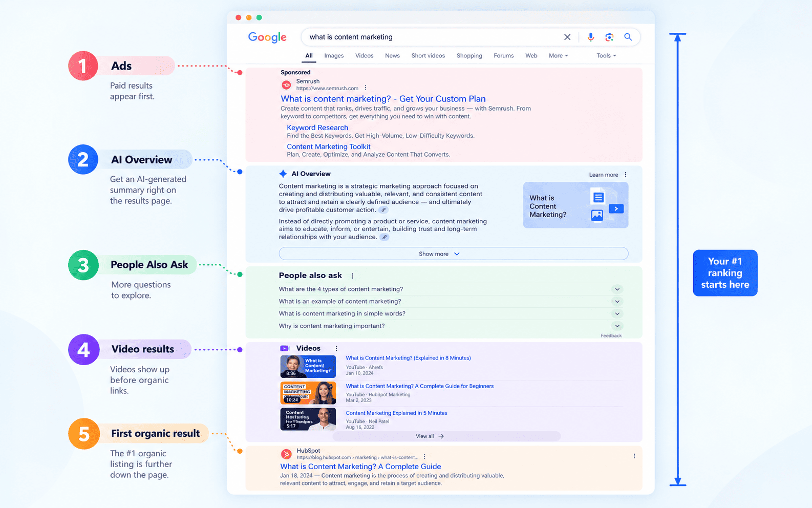Switch to the Forums tab

coord(504,56)
